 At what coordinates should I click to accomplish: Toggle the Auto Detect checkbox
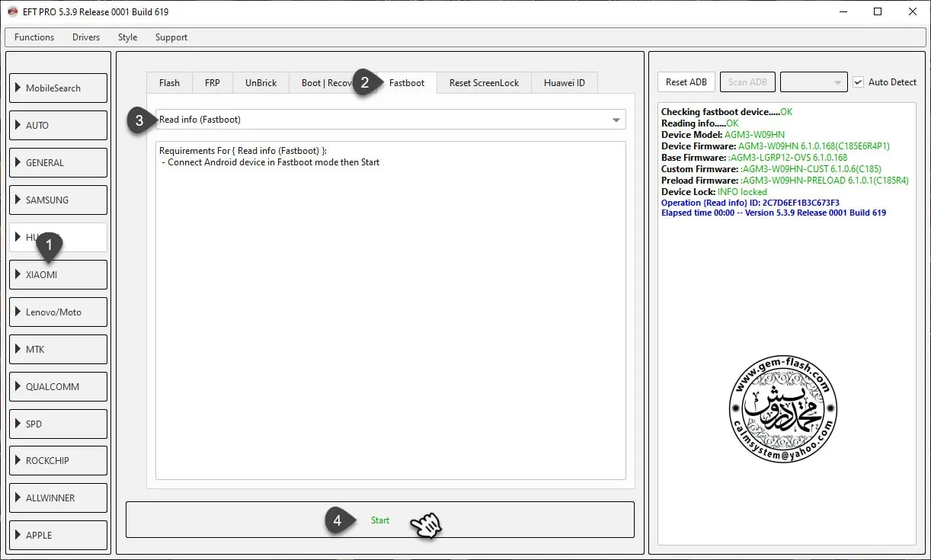[x=859, y=82]
